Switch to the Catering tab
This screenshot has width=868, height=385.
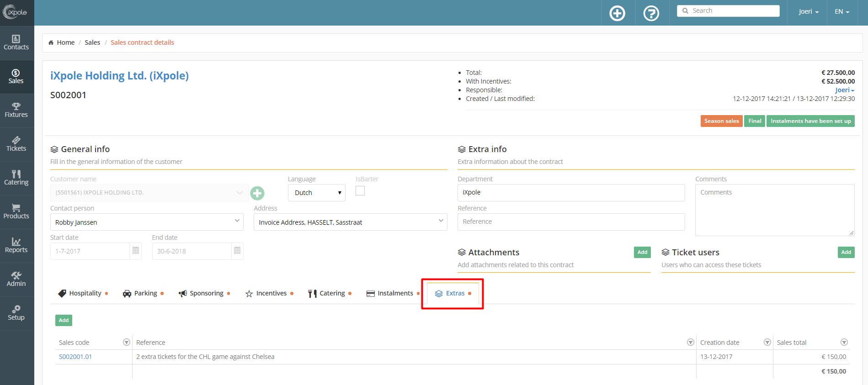pyautogui.click(x=330, y=293)
